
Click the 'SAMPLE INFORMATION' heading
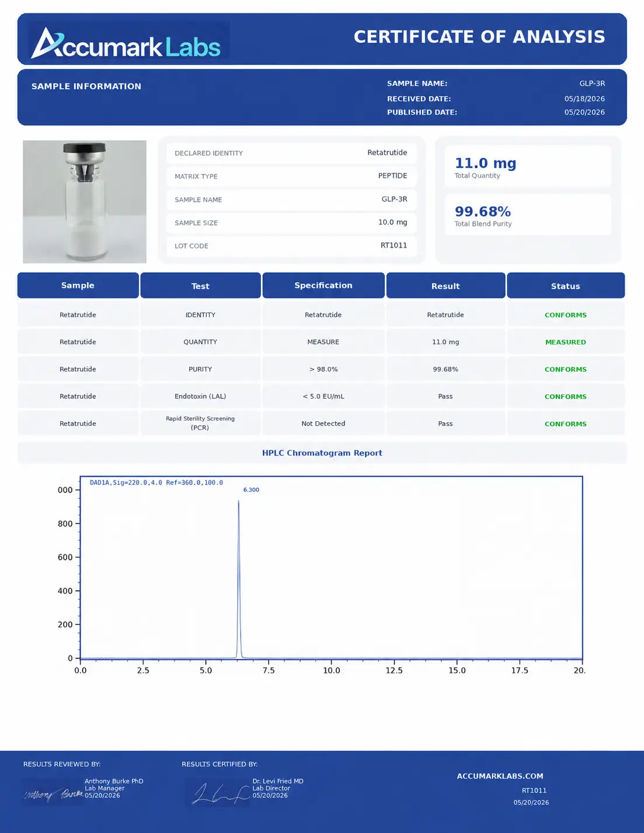tap(86, 86)
